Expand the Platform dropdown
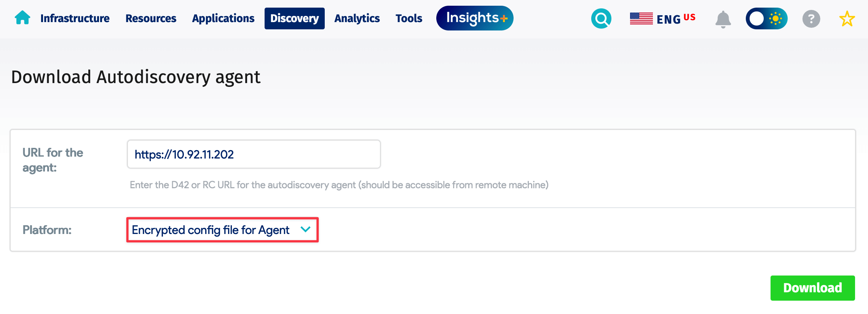The image size is (868, 314). pos(211,230)
